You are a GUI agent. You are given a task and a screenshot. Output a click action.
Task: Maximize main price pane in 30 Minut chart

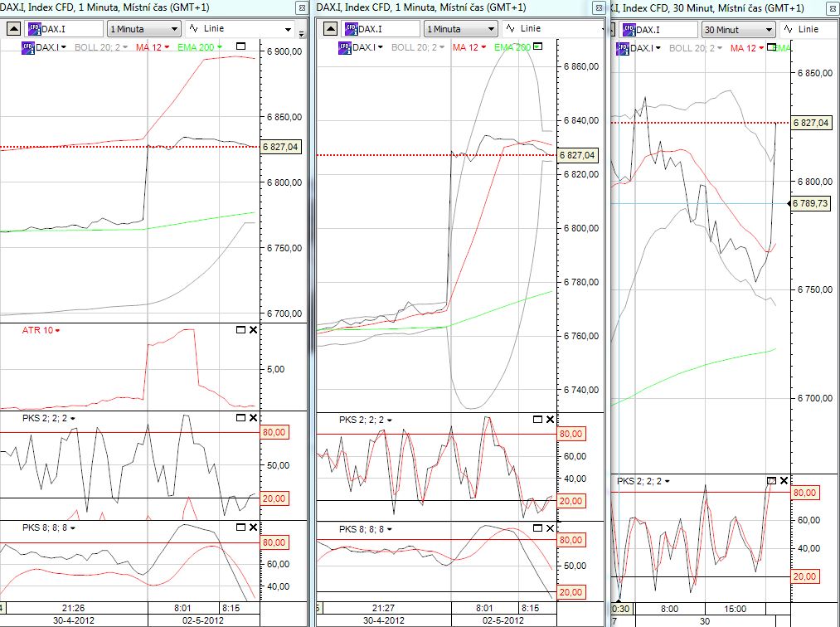coord(771,47)
